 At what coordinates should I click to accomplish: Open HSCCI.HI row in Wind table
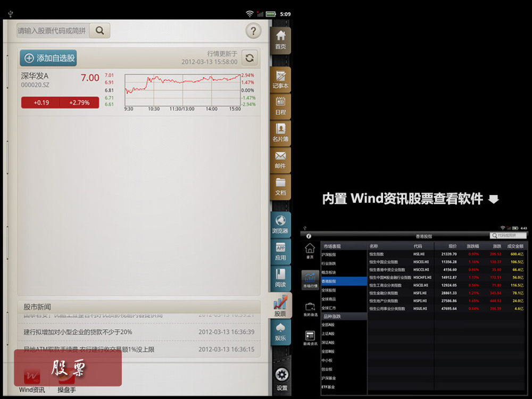pyautogui.click(x=447, y=269)
